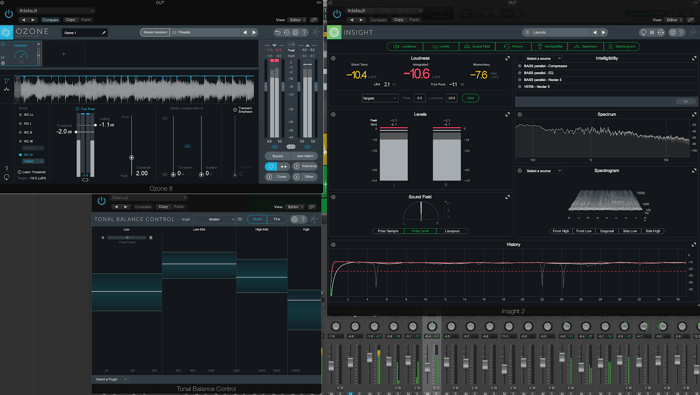700x395 pixels.
Task: Select the IRC I mode radio button
Action: click(x=21, y=124)
